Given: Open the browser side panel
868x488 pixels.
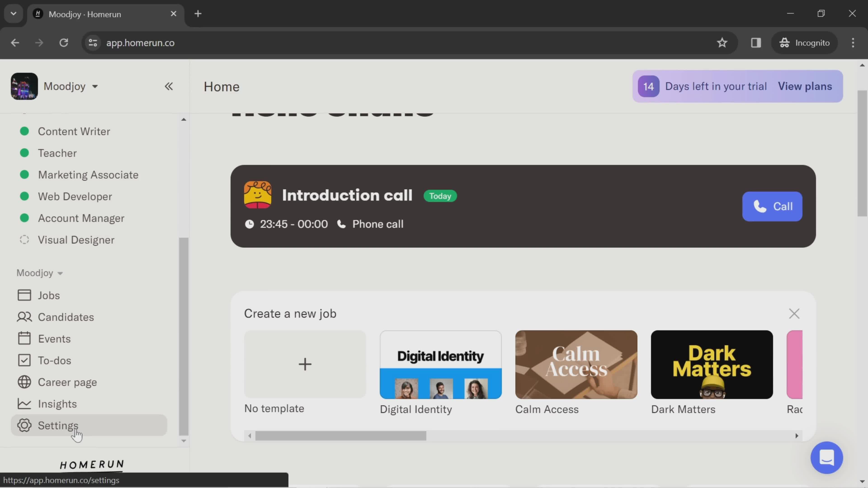Looking at the screenshot, I should (756, 43).
